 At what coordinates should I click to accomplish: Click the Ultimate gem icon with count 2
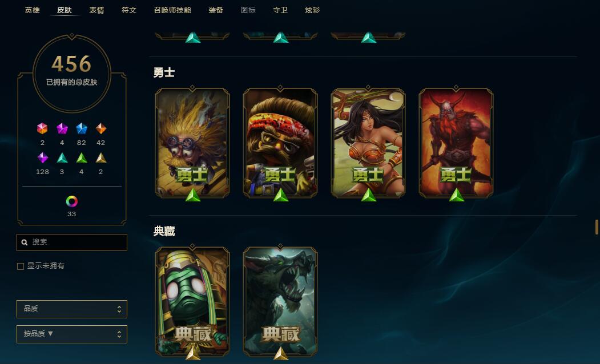[42, 128]
